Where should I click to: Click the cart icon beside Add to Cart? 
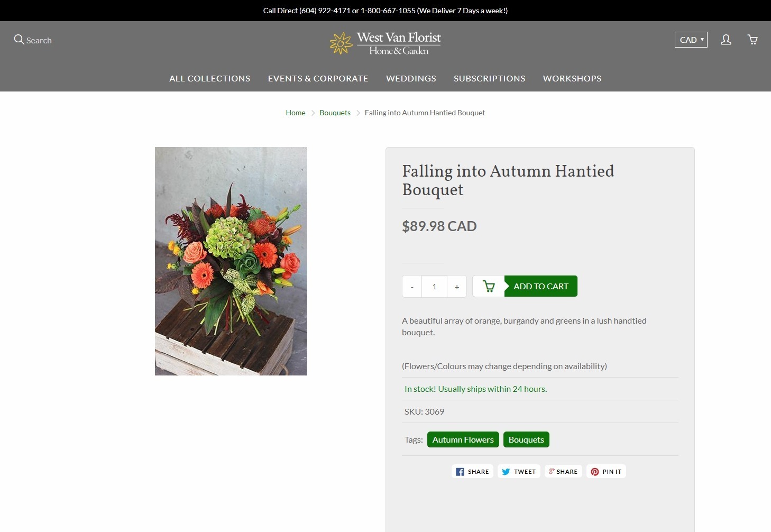click(489, 286)
